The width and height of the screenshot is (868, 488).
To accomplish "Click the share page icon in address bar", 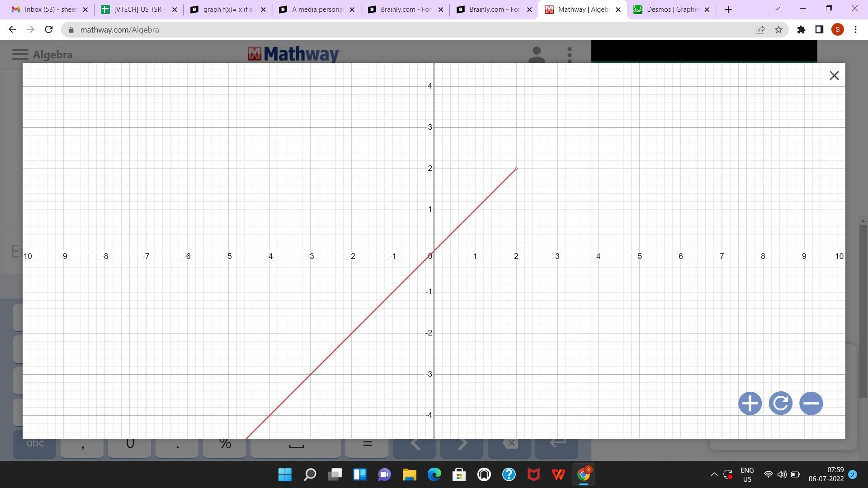I will click(760, 30).
